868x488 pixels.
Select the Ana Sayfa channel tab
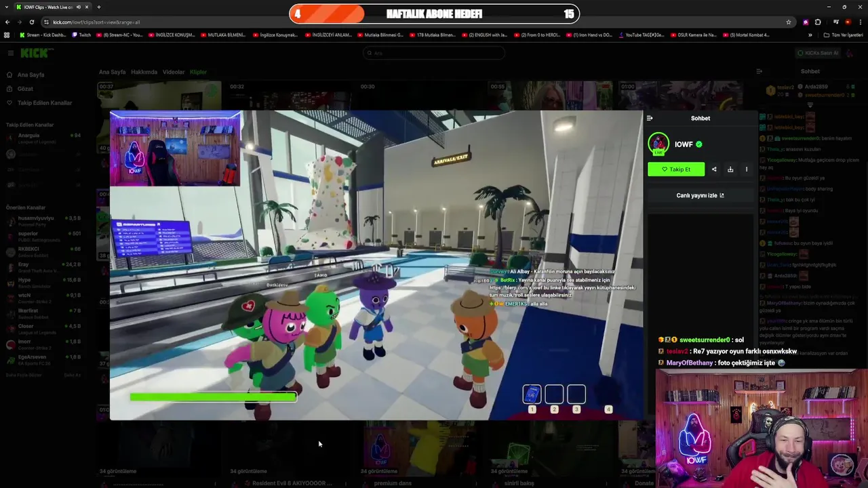(x=112, y=72)
